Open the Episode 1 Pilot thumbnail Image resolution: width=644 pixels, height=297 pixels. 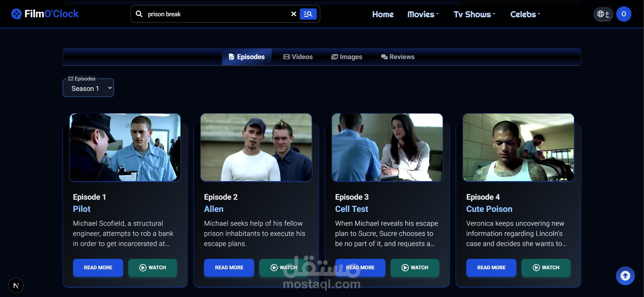tap(125, 147)
